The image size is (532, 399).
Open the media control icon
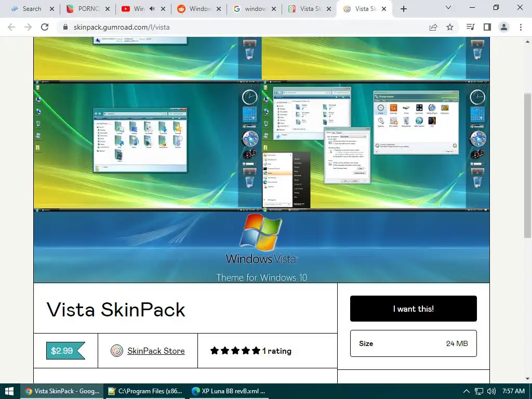(x=471, y=27)
